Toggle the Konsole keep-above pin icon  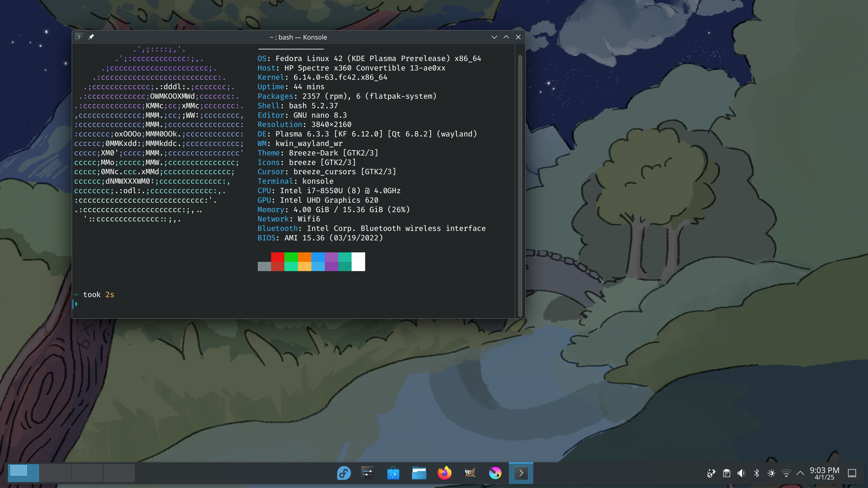point(91,37)
